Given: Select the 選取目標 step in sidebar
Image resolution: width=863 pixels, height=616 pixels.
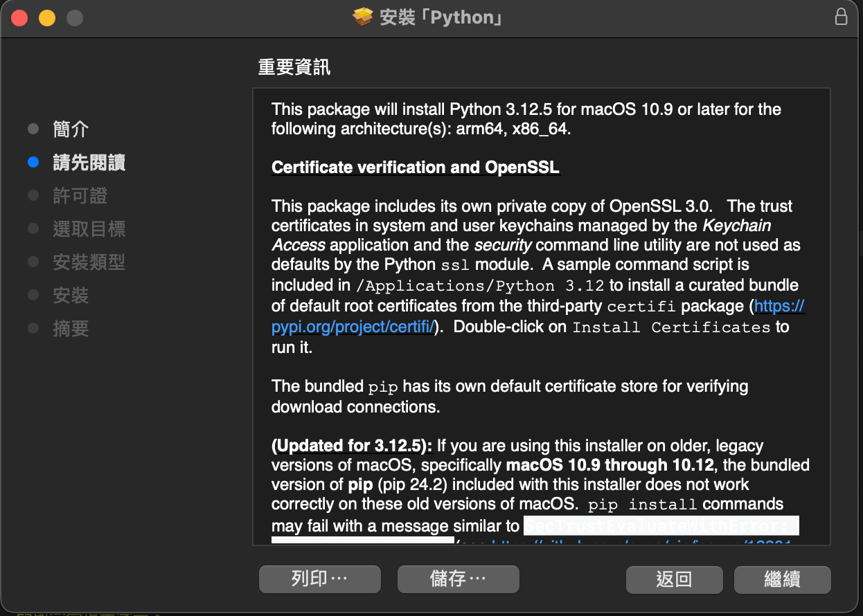Looking at the screenshot, I should [89, 229].
